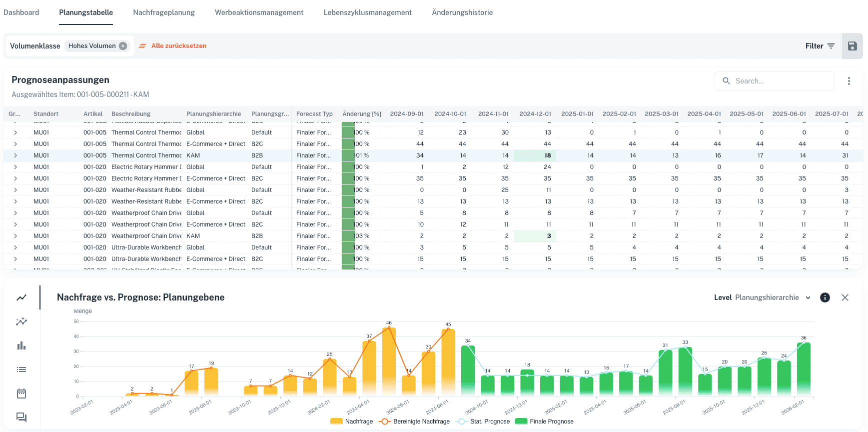Click the Search input field
Image resolution: width=868 pixels, height=432 pixels.
780,81
